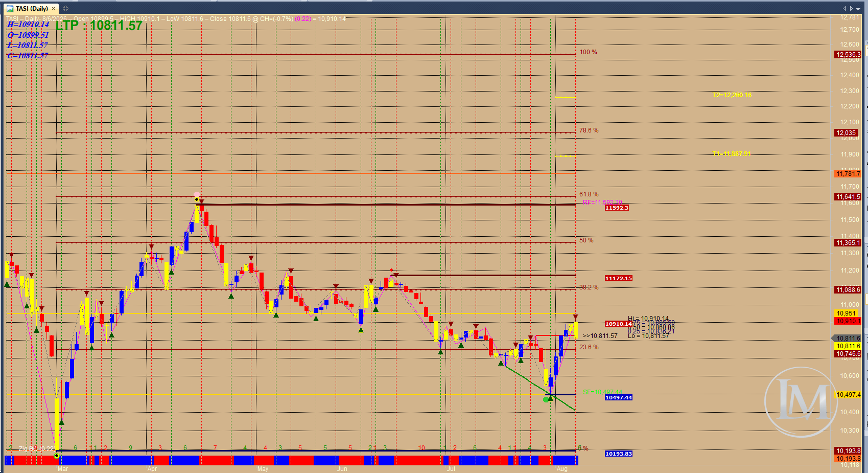Image resolution: width=868 pixels, height=473 pixels.
Task: Click the add-chart plus icon beside the tab
Action: pos(65,9)
